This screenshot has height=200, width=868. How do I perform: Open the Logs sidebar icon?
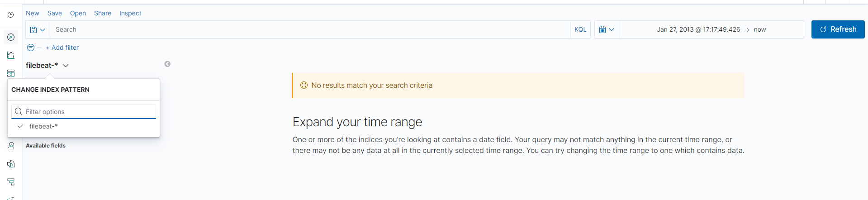11,182
